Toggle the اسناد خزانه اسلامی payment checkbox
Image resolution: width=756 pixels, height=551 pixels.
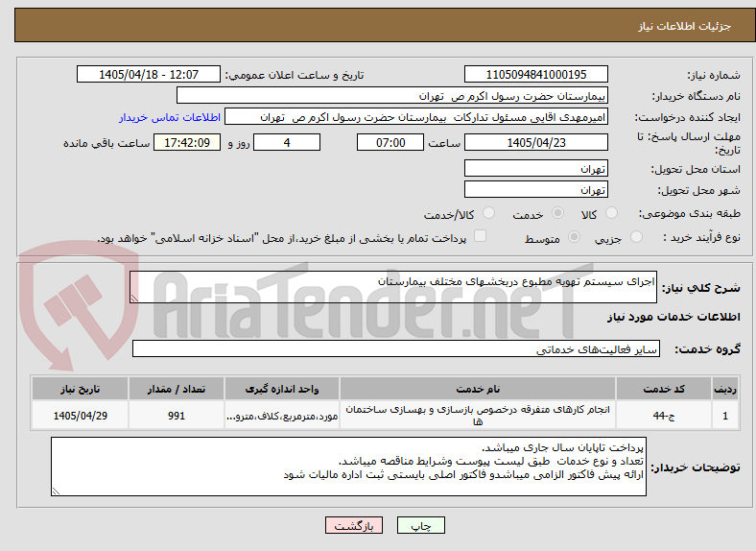pos(481,236)
